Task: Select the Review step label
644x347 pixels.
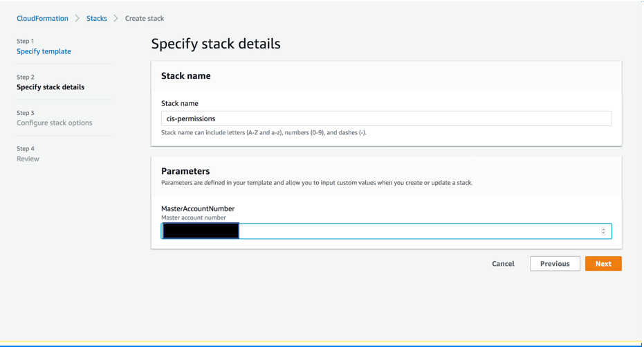Action: [x=28, y=159]
